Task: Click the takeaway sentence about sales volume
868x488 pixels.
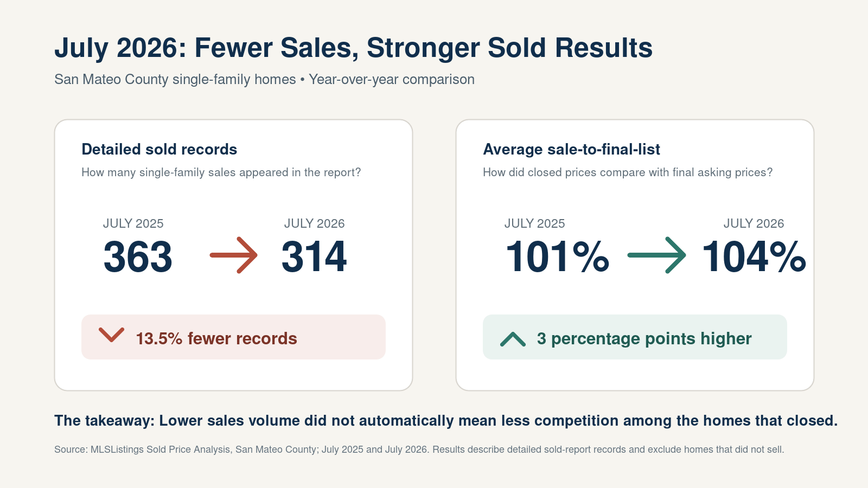Action: point(446,421)
